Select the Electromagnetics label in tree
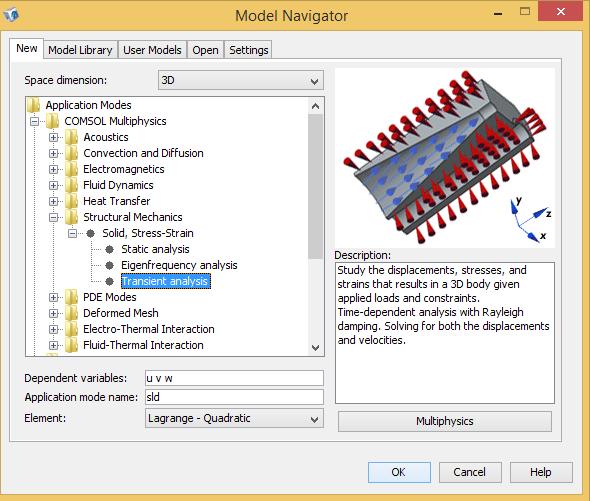This screenshot has width=590, height=501. point(124,169)
